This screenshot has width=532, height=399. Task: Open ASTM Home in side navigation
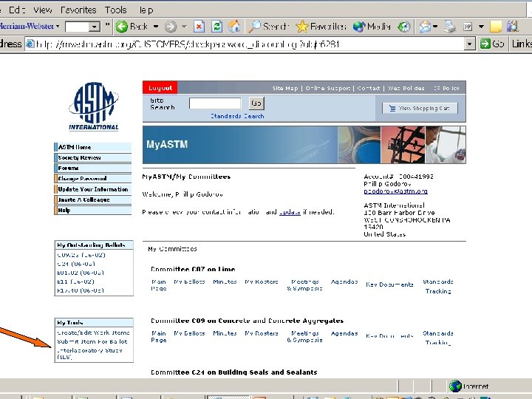click(93, 147)
